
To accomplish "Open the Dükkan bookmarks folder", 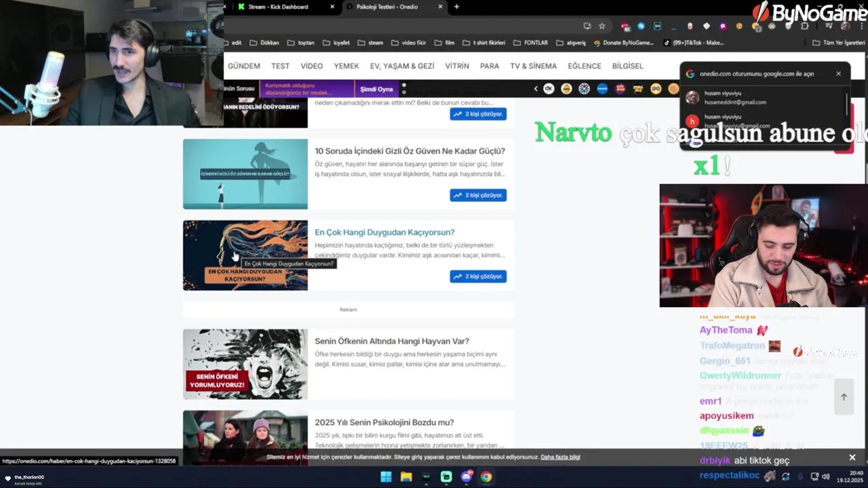I will 264,43.
